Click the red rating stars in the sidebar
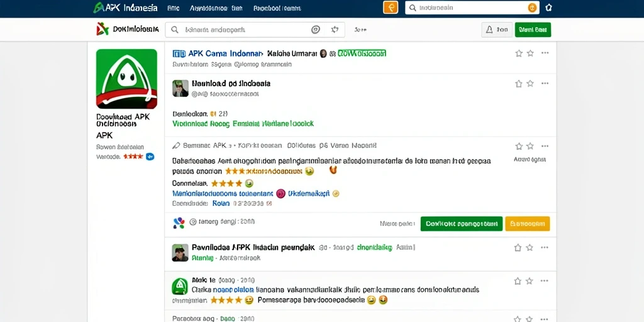The image size is (644, 322). pyautogui.click(x=133, y=157)
